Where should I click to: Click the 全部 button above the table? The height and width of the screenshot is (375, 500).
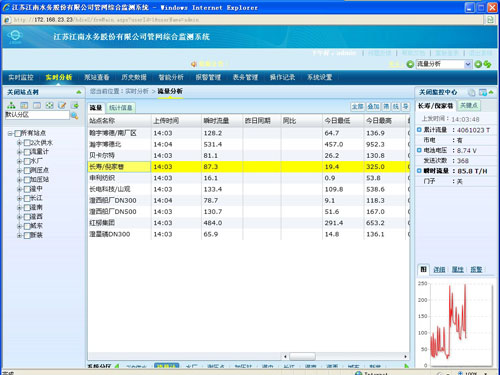[357, 106]
